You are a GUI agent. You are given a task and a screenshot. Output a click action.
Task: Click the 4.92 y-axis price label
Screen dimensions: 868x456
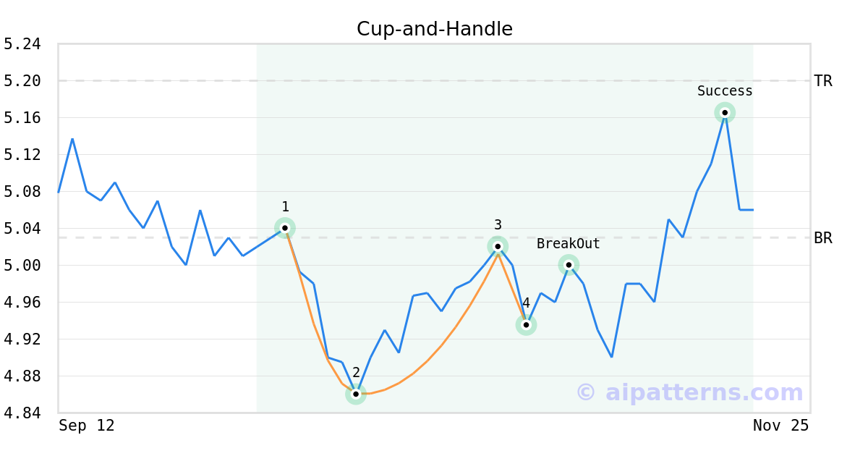coord(22,339)
